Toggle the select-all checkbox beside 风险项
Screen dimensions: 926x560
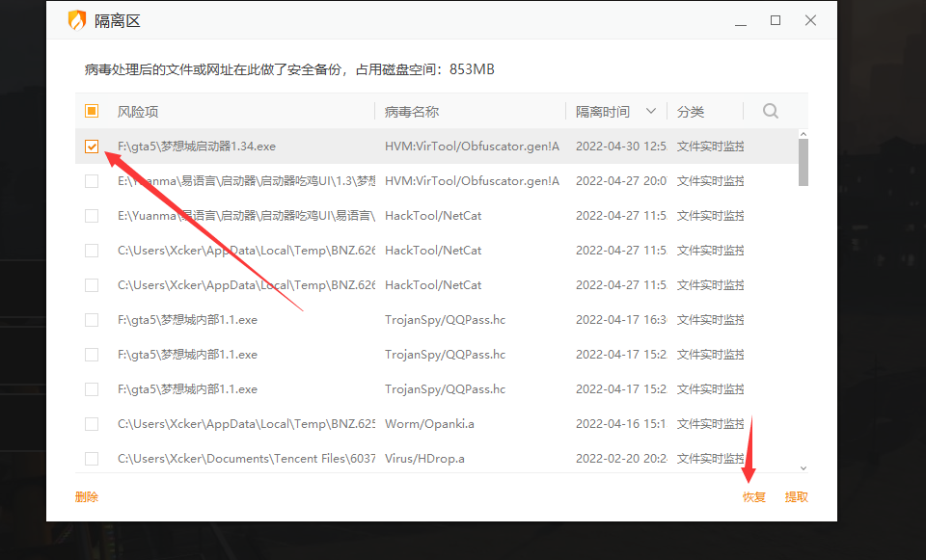92,111
